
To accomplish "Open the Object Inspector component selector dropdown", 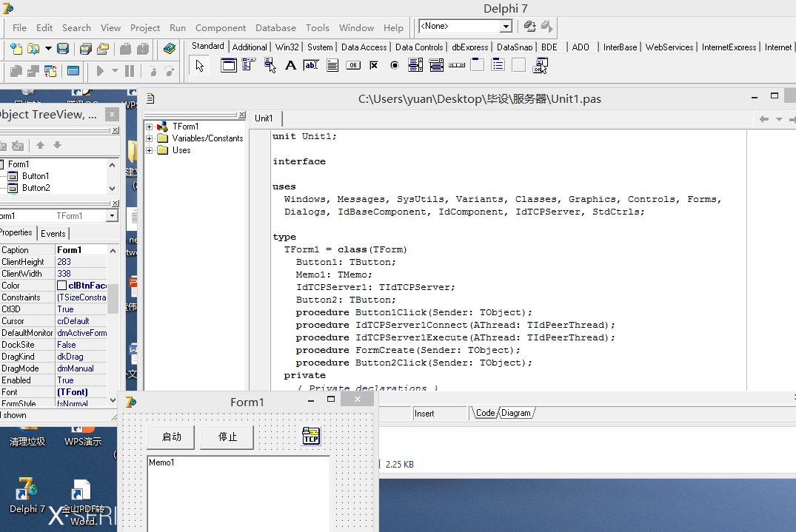I will (x=112, y=216).
